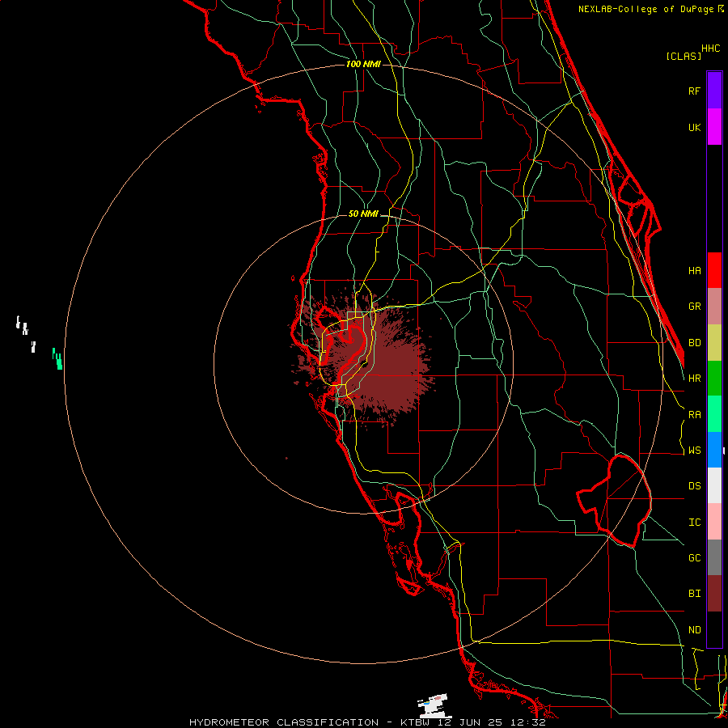The width and height of the screenshot is (728, 728).
Task: Click the white echo cluster at bottom
Action: pyautogui.click(x=434, y=705)
